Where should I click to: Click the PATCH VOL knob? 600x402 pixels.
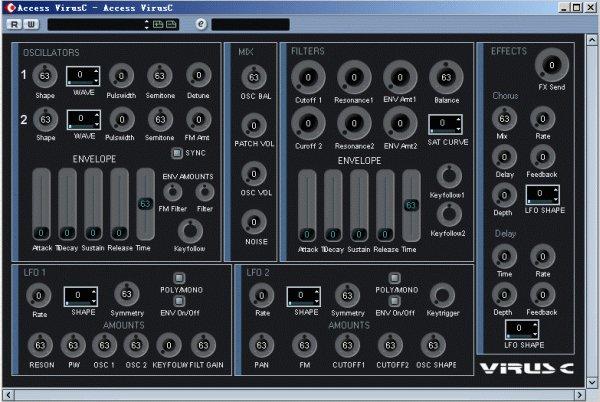click(x=254, y=125)
